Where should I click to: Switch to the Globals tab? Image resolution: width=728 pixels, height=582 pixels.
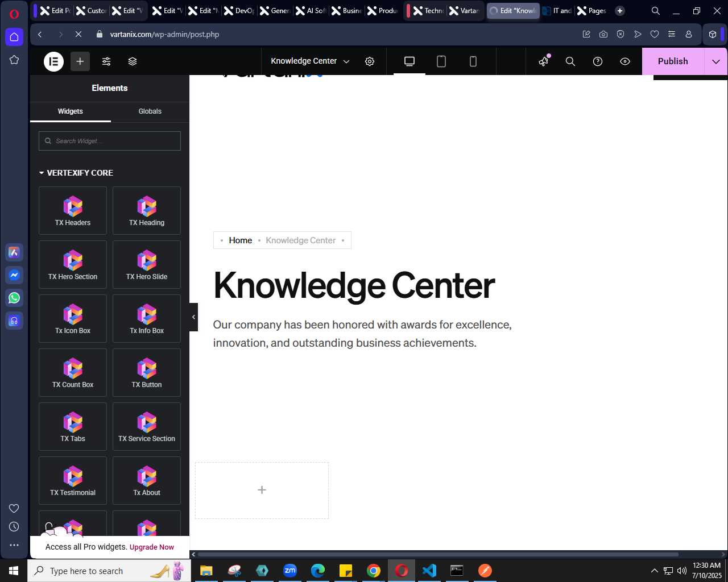[150, 111]
